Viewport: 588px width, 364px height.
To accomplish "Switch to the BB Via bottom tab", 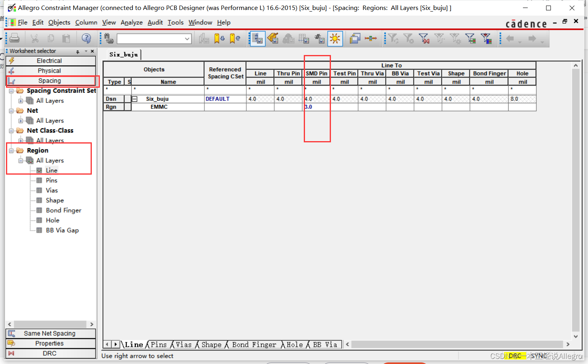I will 325,344.
